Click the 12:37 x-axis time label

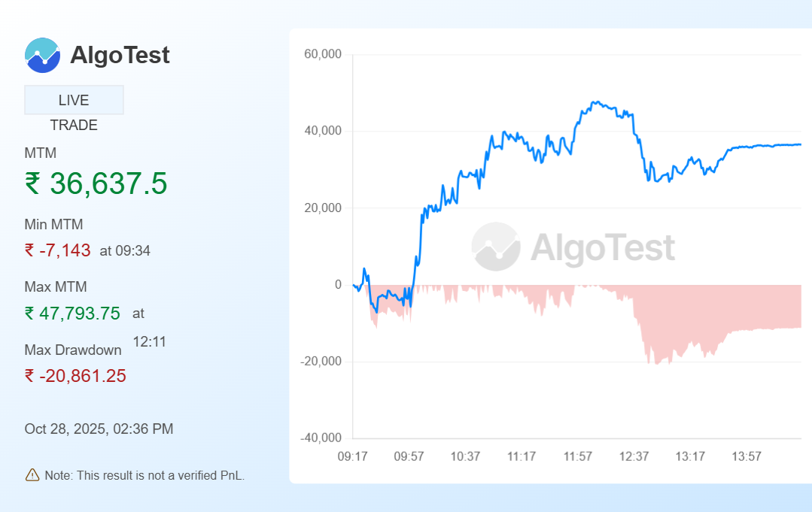coord(634,456)
